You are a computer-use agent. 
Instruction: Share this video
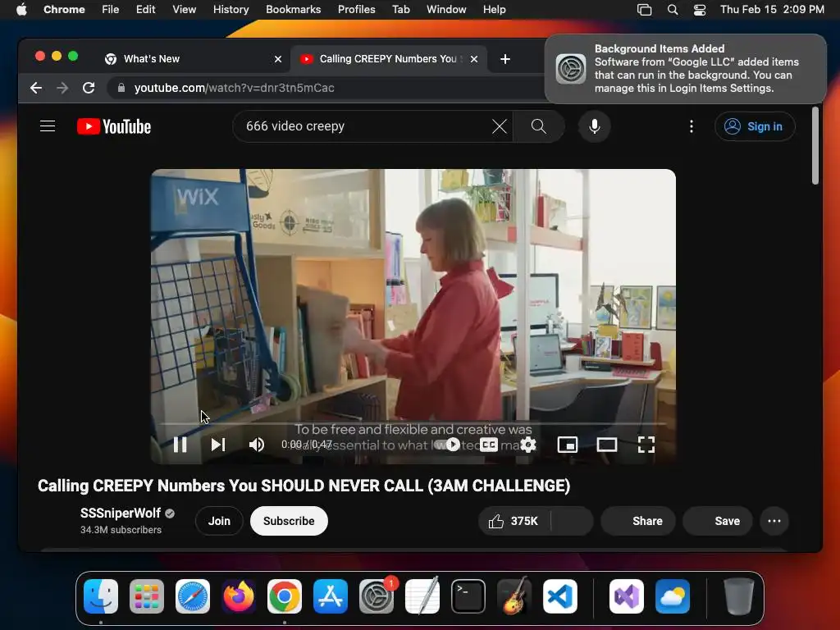(638, 521)
